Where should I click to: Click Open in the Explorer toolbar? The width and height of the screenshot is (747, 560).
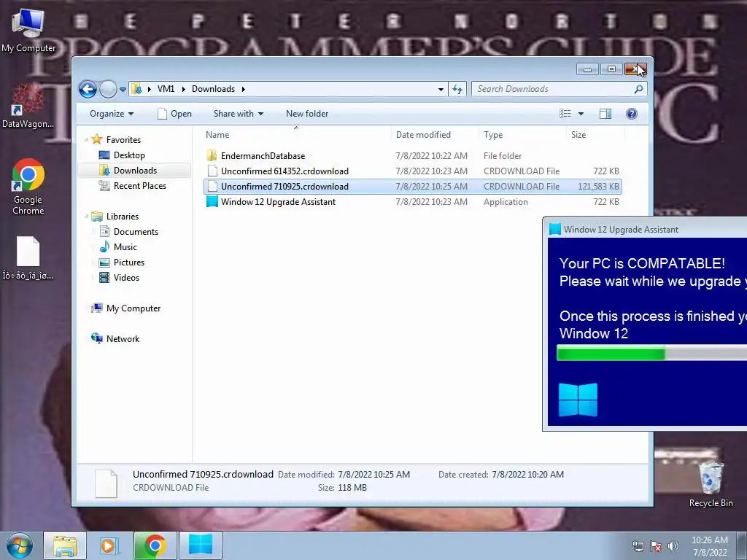coord(174,114)
